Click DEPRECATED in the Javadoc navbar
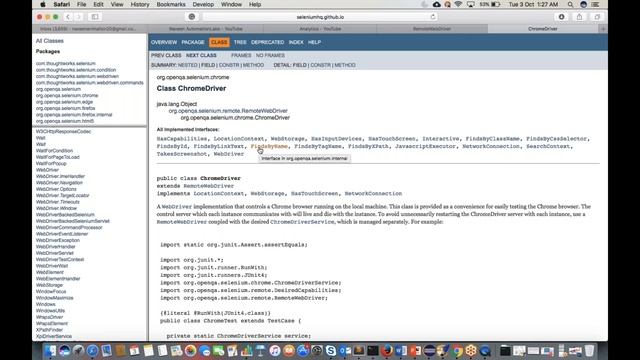This screenshot has width=640, height=360. tap(267, 42)
